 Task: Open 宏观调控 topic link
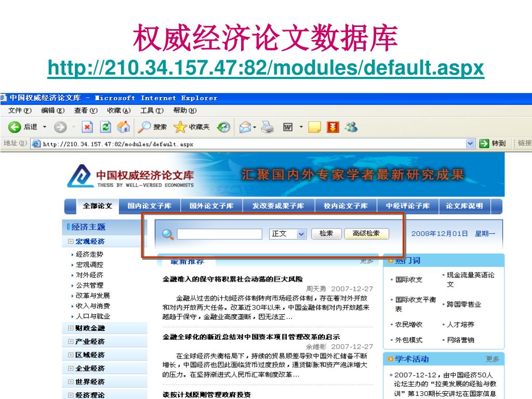89,264
